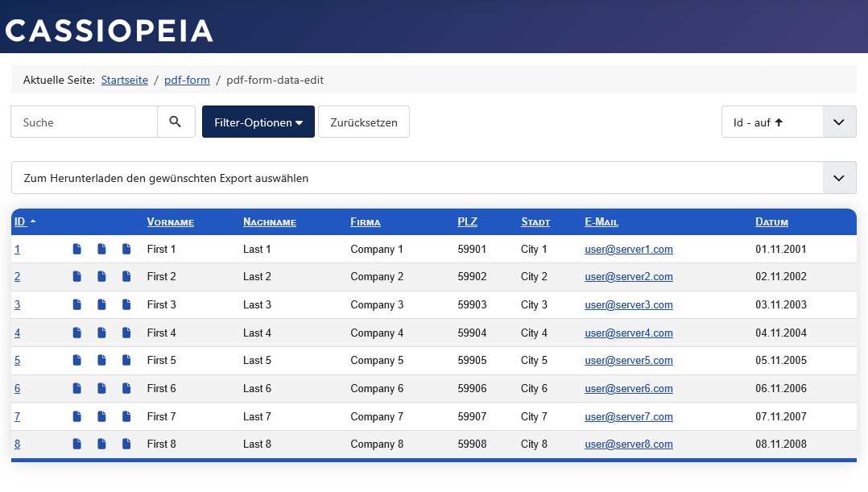Image resolution: width=868 pixels, height=492 pixels.
Task: Sort table by Vorname column header
Action: (x=170, y=222)
